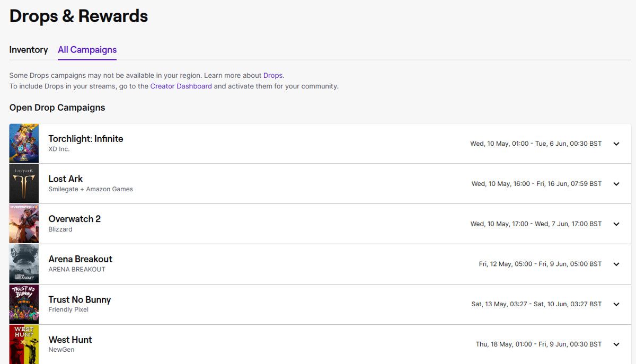
Task: Click the Lost Ark date range ending 16 Jun
Action: pos(537,184)
